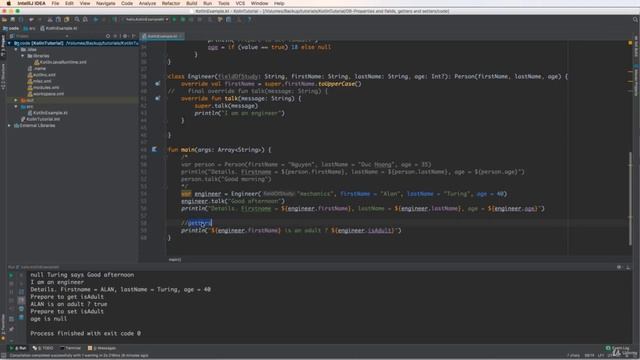Click the KotlinExample.kt breadcrumb
The height and width of the screenshot is (360, 640).
pos(59,28)
